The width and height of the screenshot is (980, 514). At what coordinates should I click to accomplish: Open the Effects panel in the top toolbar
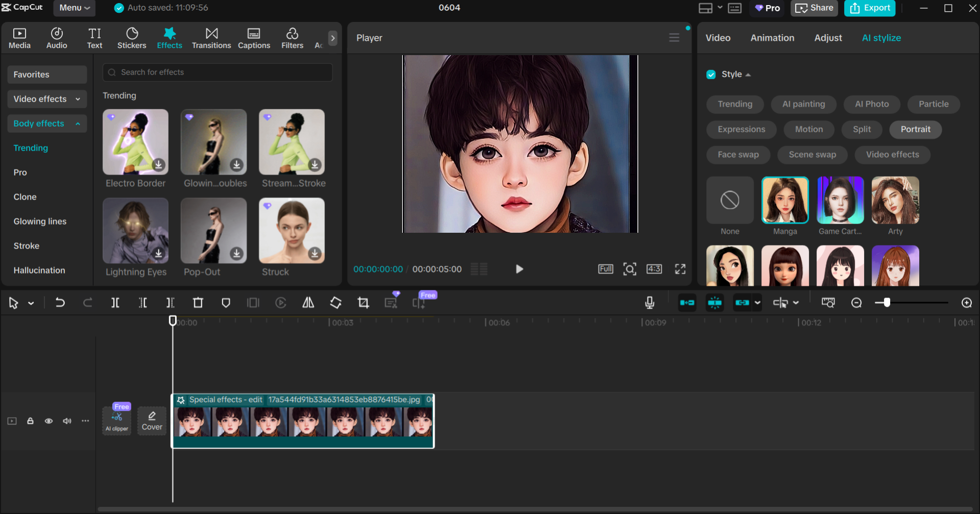[170, 37]
